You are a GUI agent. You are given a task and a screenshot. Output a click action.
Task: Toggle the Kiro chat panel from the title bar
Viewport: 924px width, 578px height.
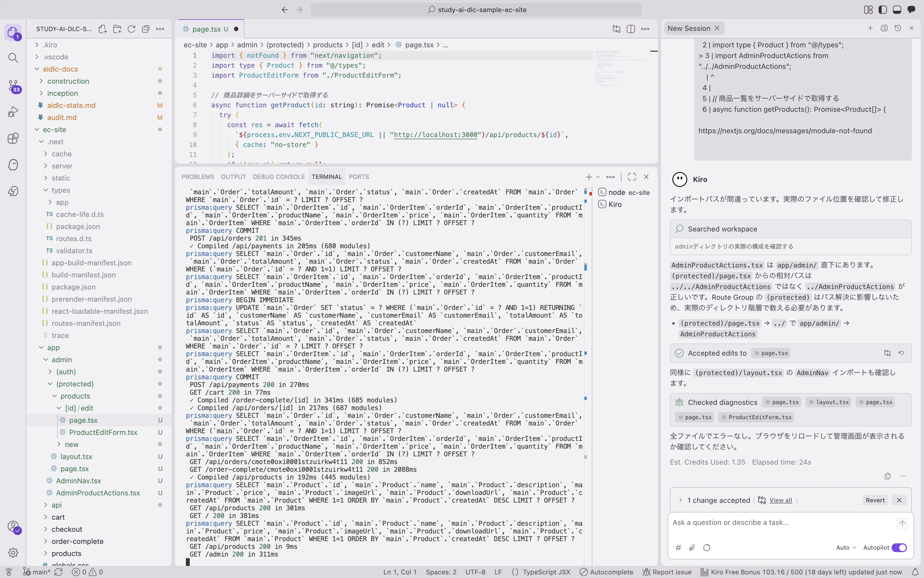(911, 10)
